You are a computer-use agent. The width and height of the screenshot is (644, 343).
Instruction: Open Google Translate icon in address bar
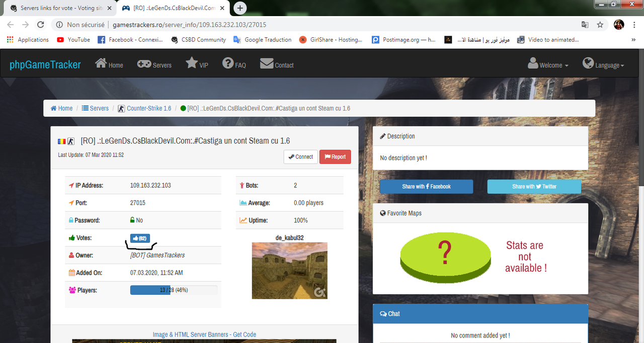(585, 24)
